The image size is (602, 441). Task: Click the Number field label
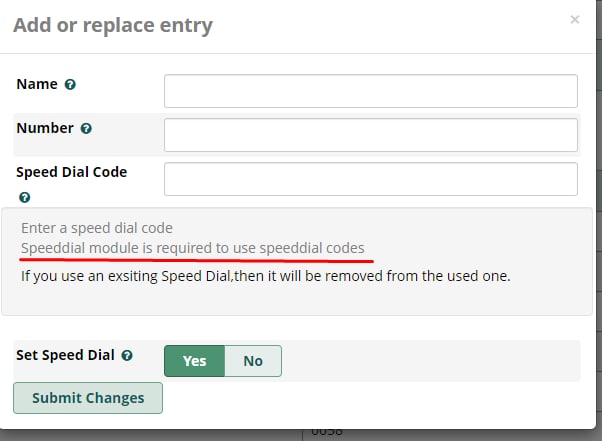tap(45, 128)
